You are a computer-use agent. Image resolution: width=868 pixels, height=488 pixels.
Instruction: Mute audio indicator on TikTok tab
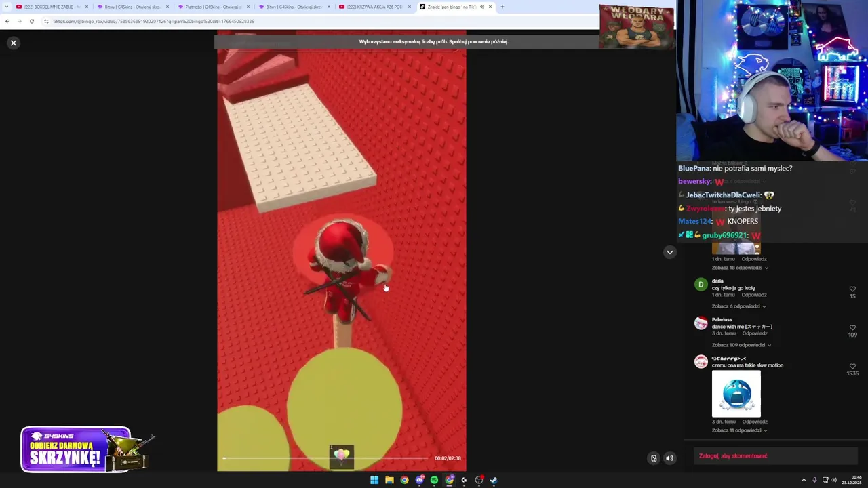(x=481, y=7)
